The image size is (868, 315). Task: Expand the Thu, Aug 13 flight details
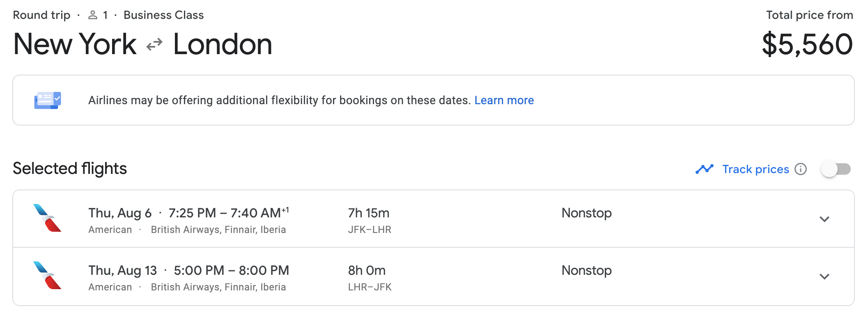click(x=824, y=276)
